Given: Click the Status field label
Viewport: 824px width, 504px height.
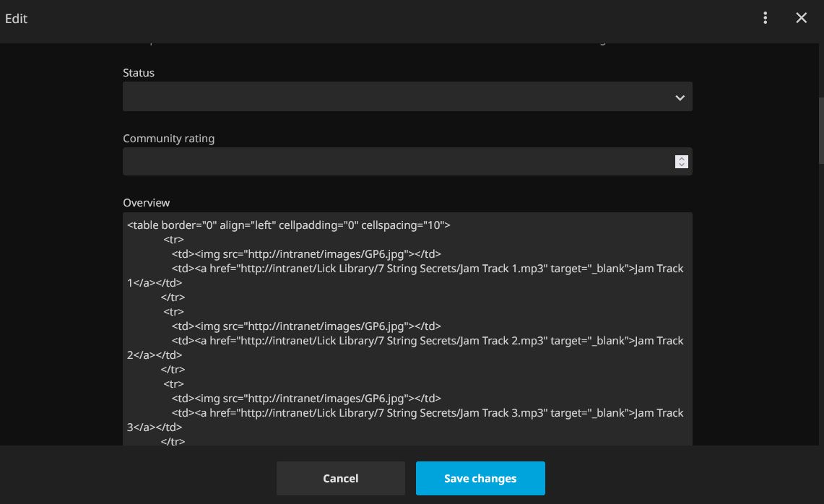Looking at the screenshot, I should pyautogui.click(x=139, y=73).
